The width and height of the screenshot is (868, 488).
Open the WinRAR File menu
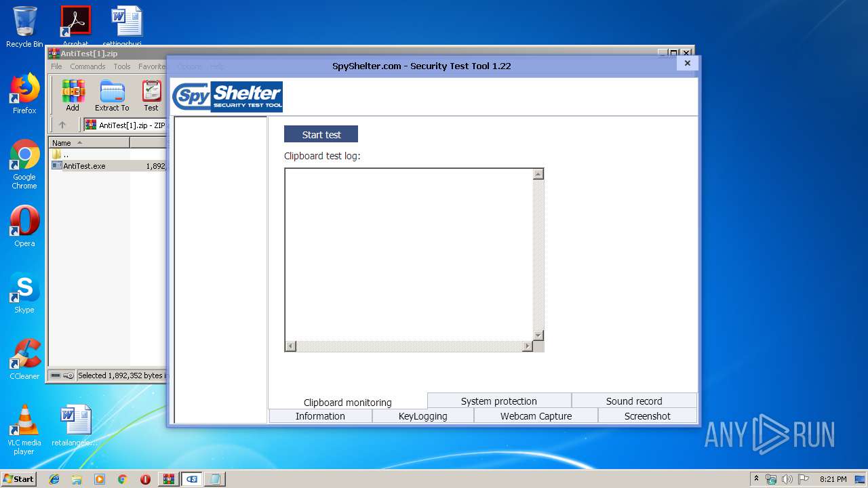click(56, 66)
